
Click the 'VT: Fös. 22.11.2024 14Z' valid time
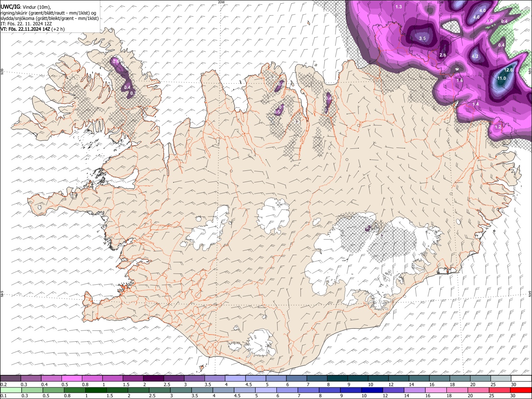pos(25,29)
